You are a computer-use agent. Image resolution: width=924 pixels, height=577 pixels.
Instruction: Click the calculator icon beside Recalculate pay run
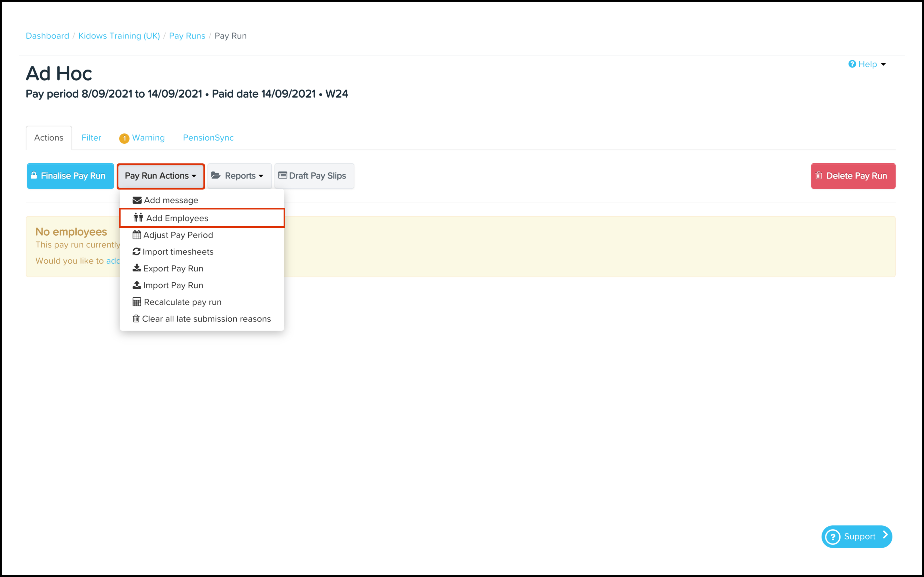pyautogui.click(x=137, y=302)
